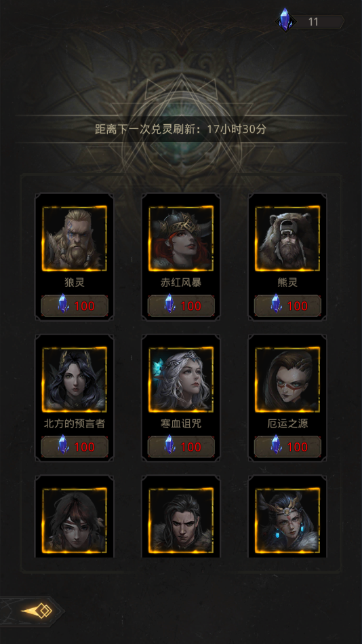The height and width of the screenshot is (644, 362).
Task: Select the 熊灵 bear-hooded hero portrait
Action: (x=287, y=238)
